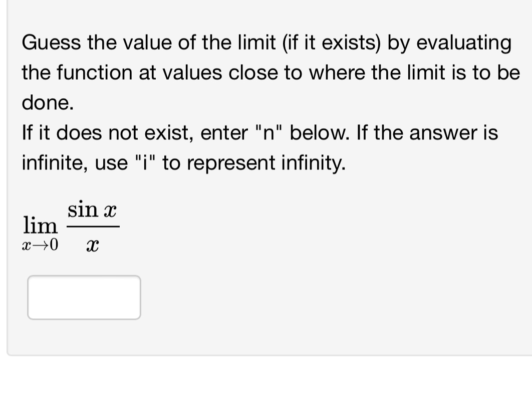532x393 pixels.
Task: Click the 'x' denominator of the fraction
Action: coord(93,244)
